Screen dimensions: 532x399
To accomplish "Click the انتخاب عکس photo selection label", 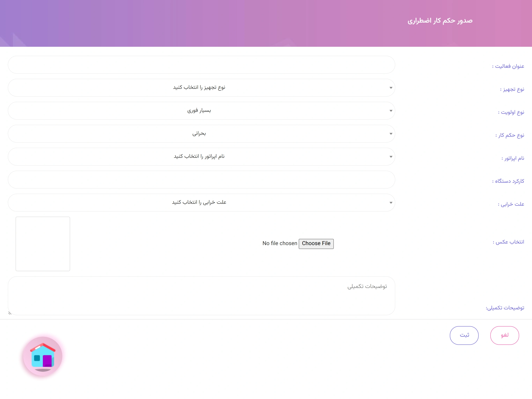I will (508, 242).
